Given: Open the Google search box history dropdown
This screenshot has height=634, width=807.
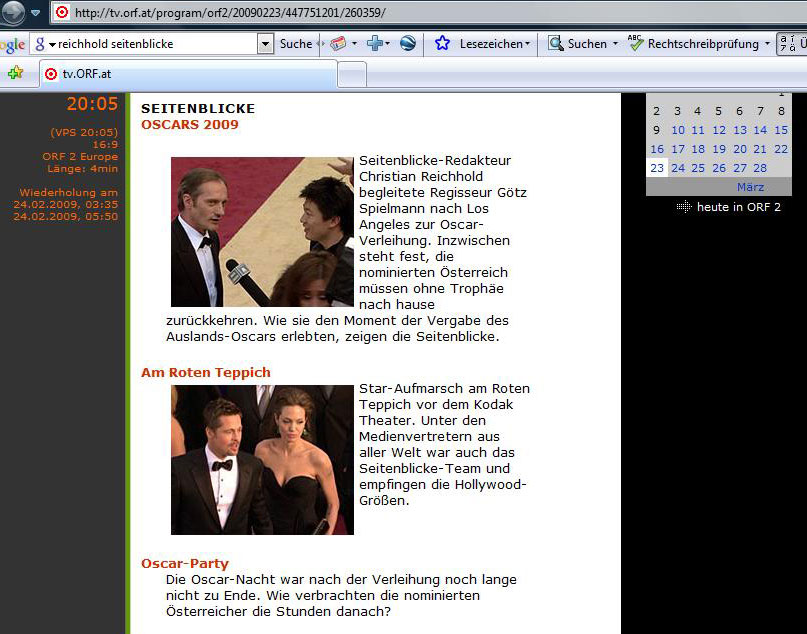Looking at the screenshot, I should (265, 44).
